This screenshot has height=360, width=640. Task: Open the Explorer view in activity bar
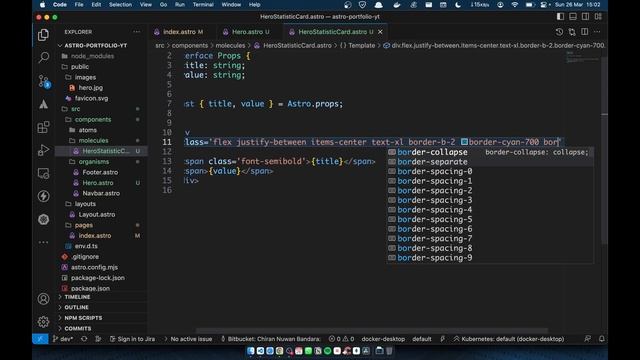pos(43,35)
